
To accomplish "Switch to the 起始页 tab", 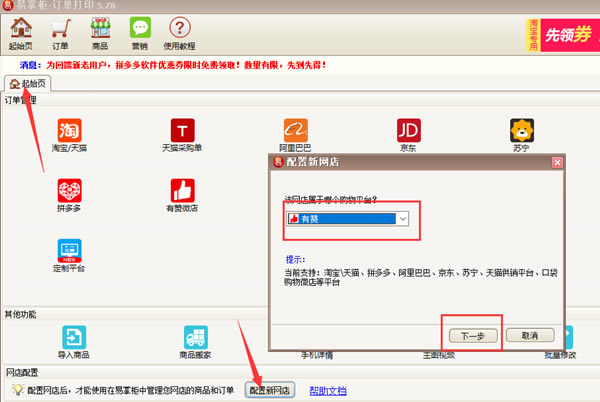I will click(x=28, y=83).
